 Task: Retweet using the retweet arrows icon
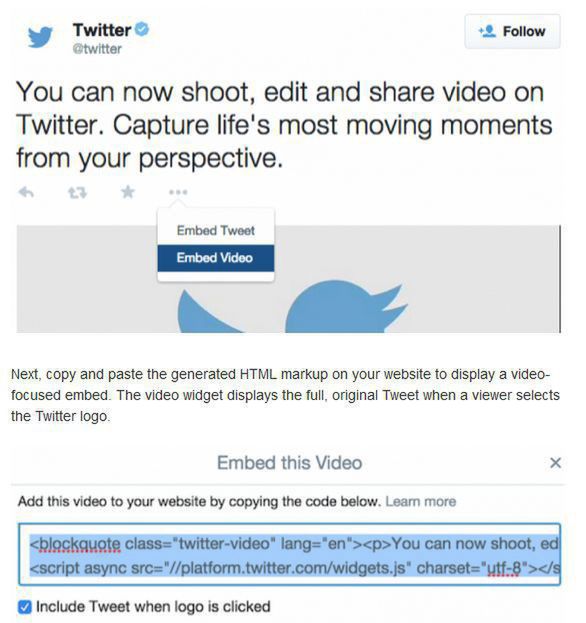77,193
